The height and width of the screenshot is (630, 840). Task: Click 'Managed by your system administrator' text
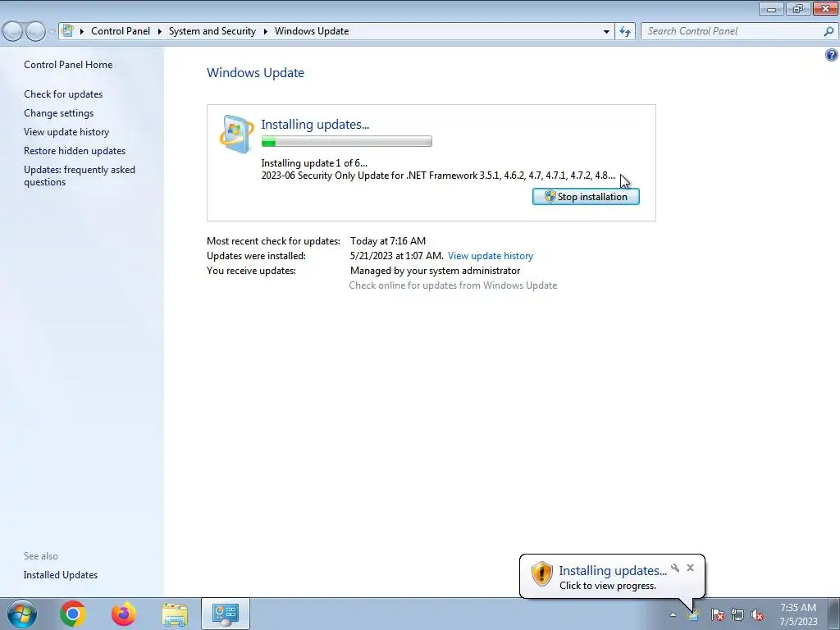pos(435,271)
